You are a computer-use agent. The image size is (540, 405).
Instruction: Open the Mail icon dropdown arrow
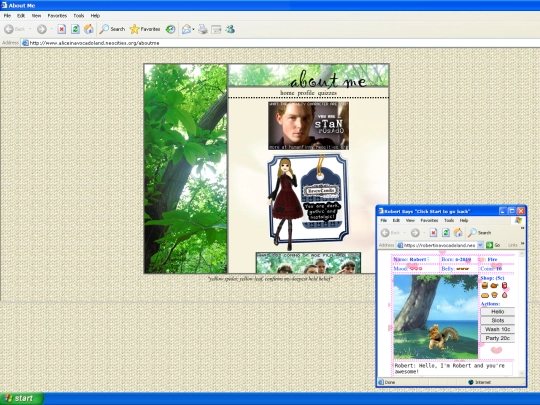pyautogui.click(x=193, y=30)
